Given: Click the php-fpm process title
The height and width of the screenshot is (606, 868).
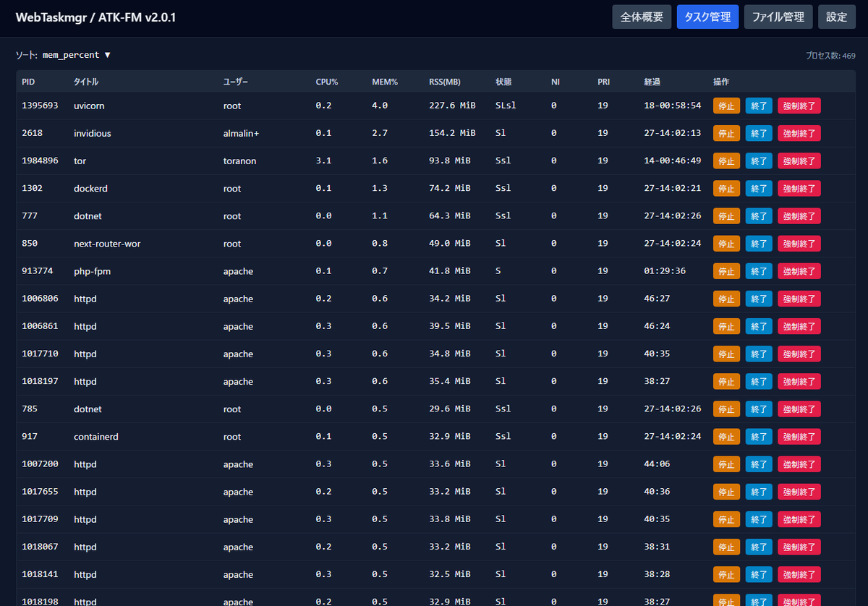Looking at the screenshot, I should [92, 271].
